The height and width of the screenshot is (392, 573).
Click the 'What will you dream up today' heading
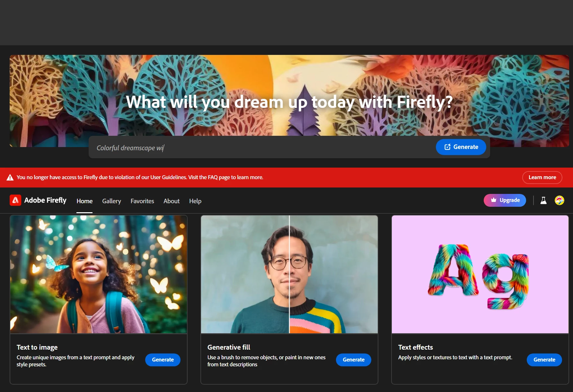[289, 102]
